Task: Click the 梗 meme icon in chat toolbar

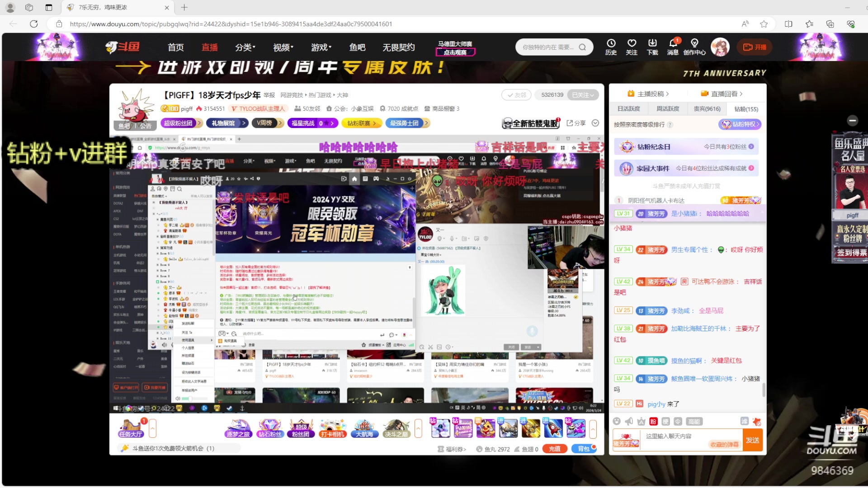Action: tap(665, 421)
